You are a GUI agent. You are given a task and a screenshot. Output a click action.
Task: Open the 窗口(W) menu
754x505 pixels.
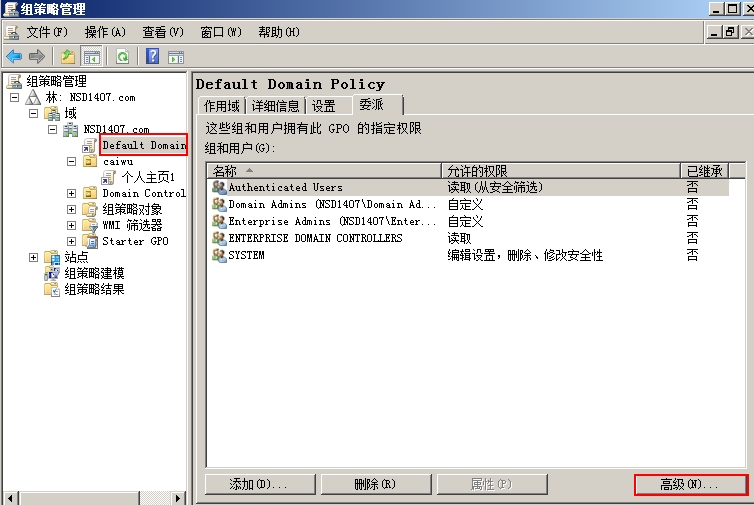(221, 32)
